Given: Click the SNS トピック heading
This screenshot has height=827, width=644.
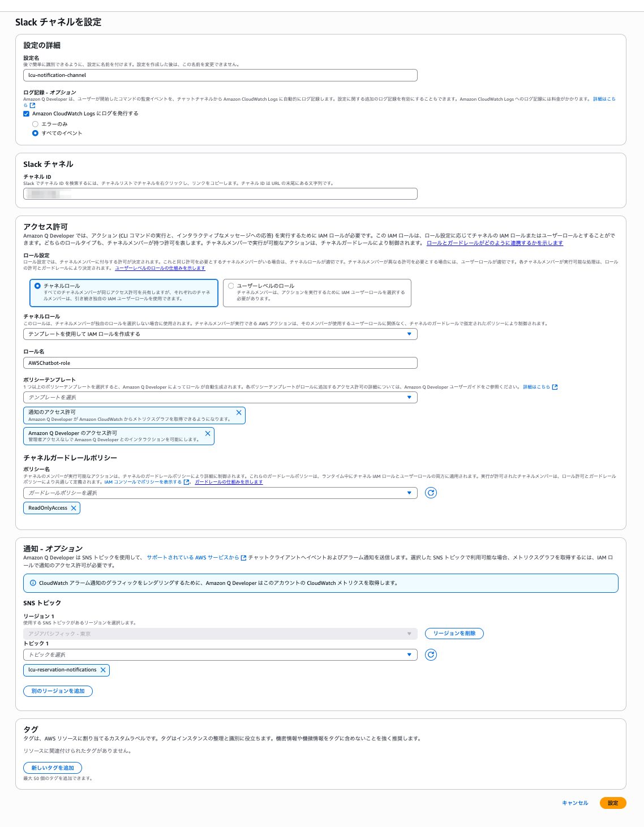Looking at the screenshot, I should (42, 603).
